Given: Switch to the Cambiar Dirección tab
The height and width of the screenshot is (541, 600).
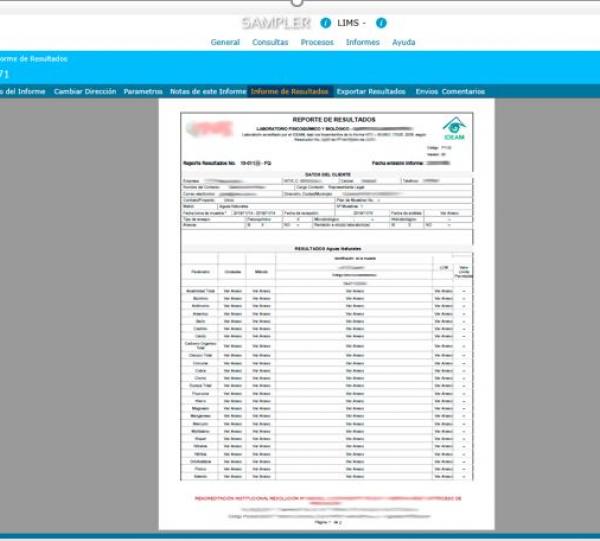Looking at the screenshot, I should 85,91.
